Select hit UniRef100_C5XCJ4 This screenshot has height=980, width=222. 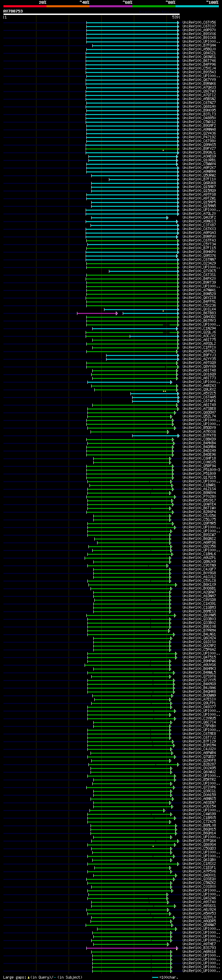(x=199, y=68)
